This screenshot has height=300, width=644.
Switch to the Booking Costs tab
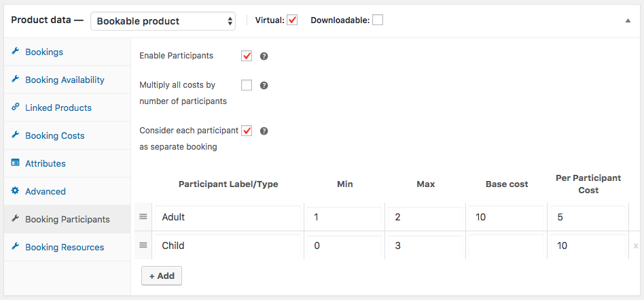[54, 135]
